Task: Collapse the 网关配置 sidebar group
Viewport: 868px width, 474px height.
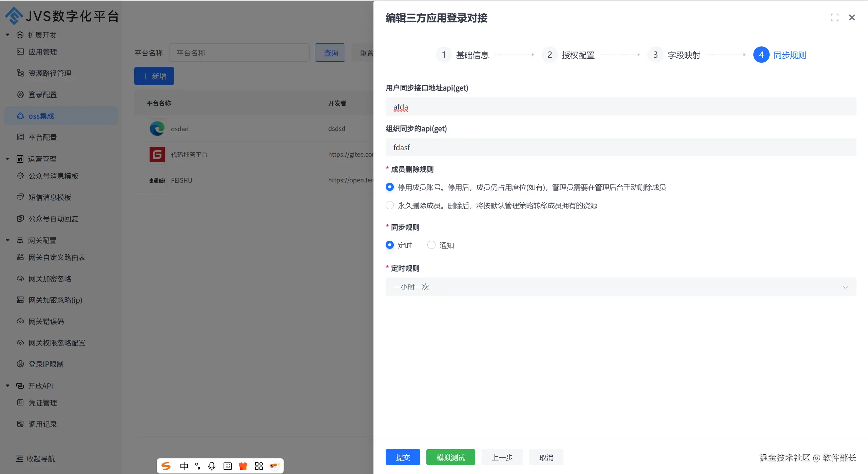Action: coord(7,240)
